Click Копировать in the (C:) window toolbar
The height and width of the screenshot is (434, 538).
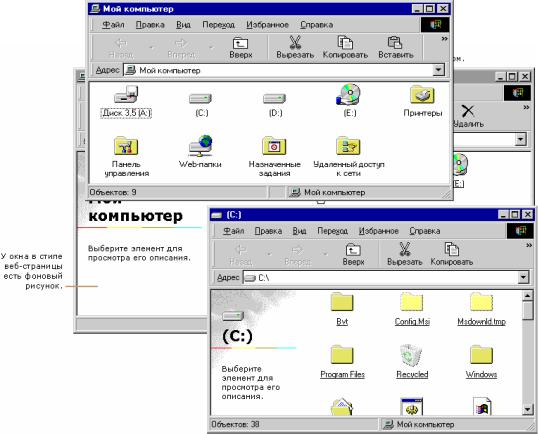452,255
